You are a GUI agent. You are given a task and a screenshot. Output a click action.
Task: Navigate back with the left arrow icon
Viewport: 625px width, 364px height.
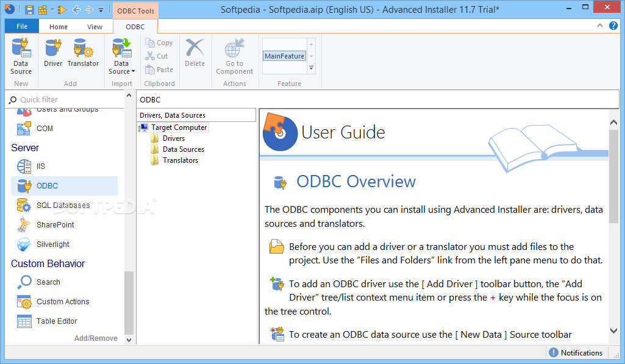pos(76,10)
